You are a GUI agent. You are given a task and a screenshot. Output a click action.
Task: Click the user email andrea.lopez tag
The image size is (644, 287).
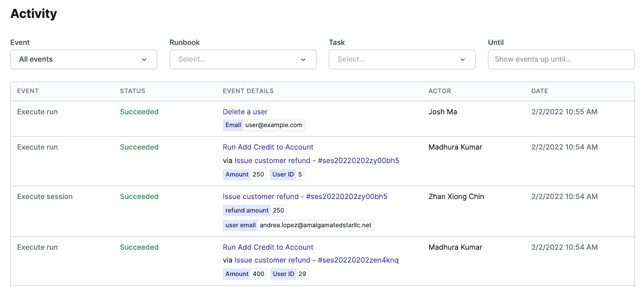(x=298, y=225)
